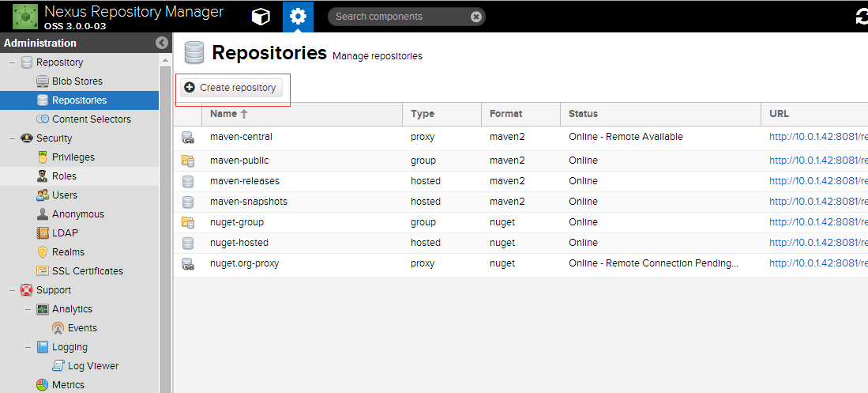Select the nuget-group folder icon
Screen dimensions: 868x393
tap(188, 222)
